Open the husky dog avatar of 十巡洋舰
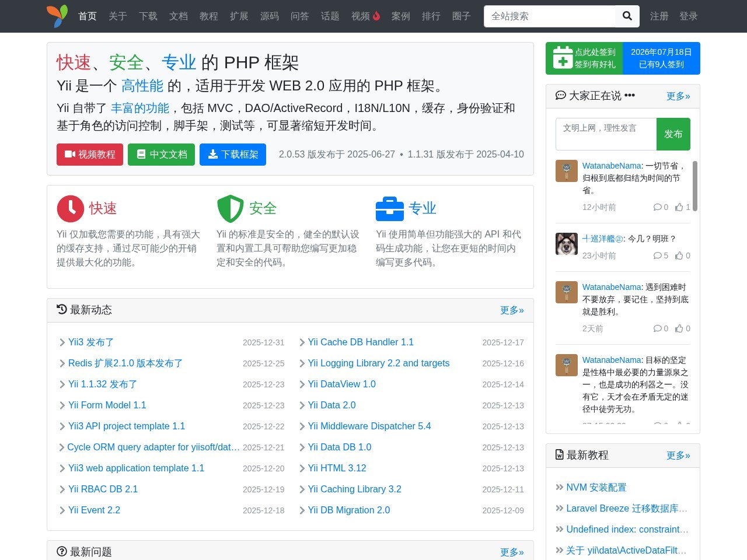The height and width of the screenshot is (560, 747). [x=567, y=244]
